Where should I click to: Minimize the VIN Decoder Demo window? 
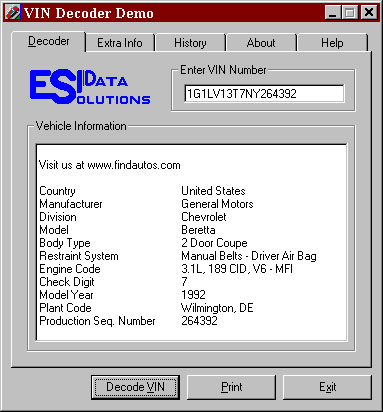tap(332, 13)
